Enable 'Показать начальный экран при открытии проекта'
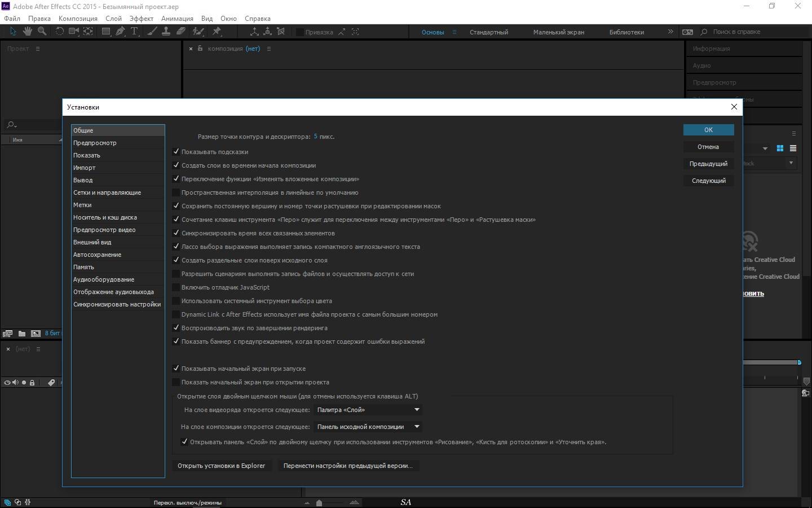Image resolution: width=812 pixels, height=508 pixels. pyautogui.click(x=176, y=382)
